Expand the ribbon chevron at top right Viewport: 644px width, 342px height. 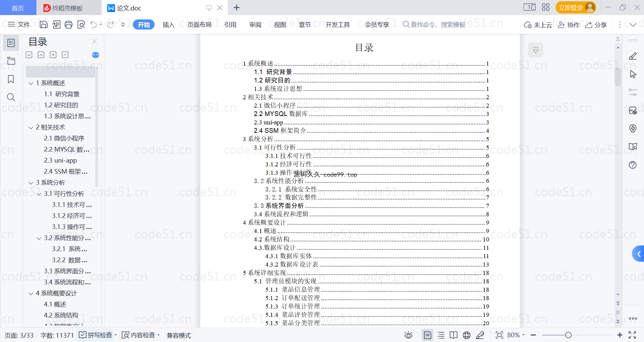click(x=633, y=24)
